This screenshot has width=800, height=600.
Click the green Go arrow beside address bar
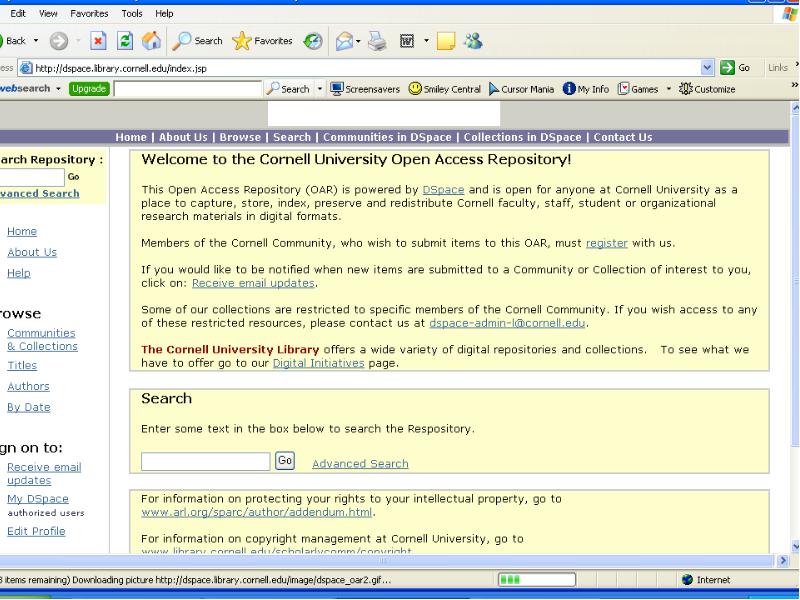(x=735, y=67)
